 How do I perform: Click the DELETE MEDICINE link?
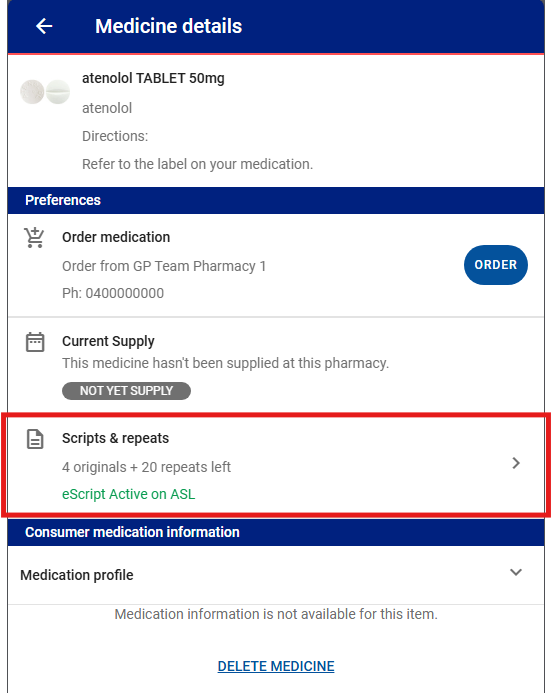(x=276, y=666)
